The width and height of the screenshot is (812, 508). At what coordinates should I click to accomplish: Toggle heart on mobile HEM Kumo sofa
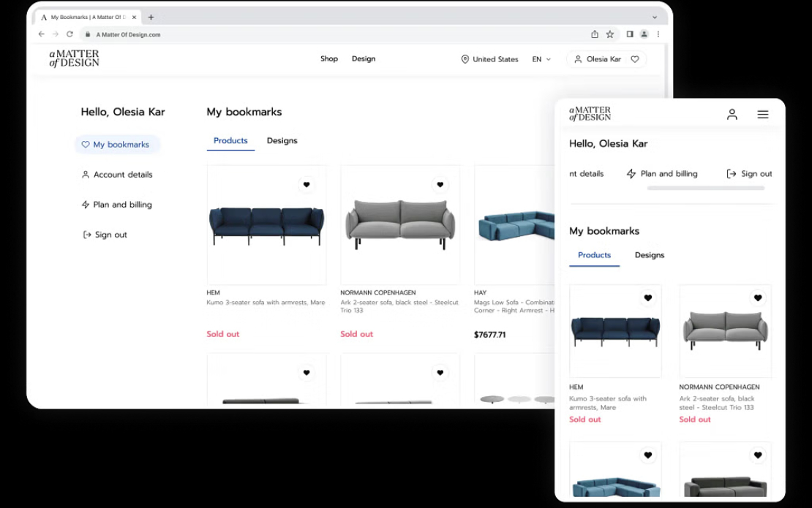[648, 298]
